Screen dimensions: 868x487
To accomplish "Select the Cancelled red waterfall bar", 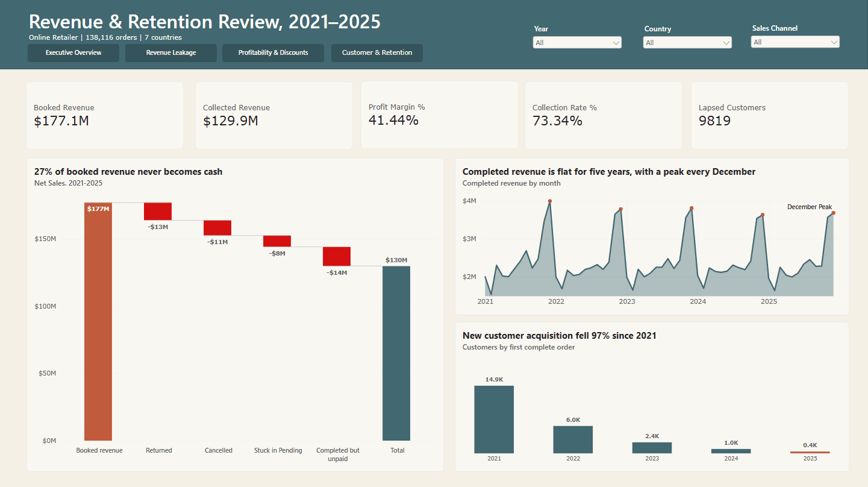I will tap(217, 228).
